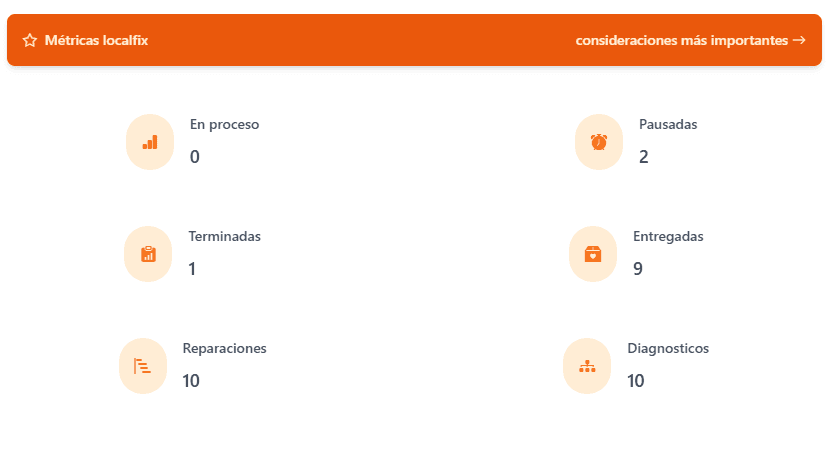The image size is (838, 455).
Task: Click the Terminadas count of 1
Action: [192, 269]
